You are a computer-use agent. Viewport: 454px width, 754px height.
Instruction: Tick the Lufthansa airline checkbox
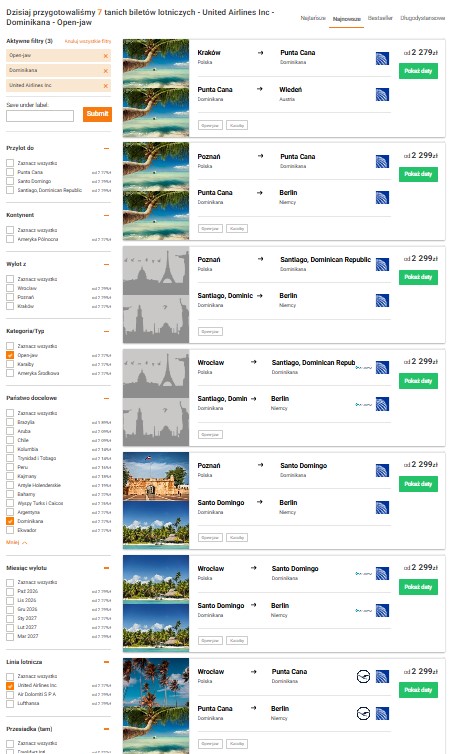10,703
